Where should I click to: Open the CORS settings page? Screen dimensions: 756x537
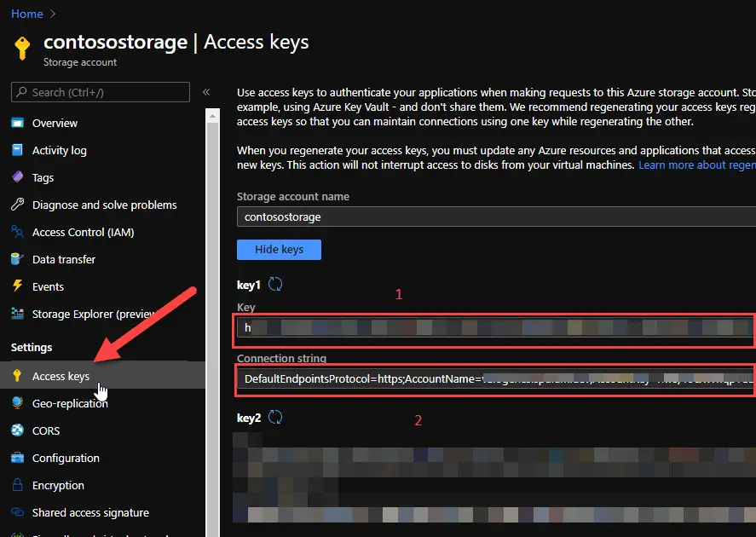coord(46,430)
